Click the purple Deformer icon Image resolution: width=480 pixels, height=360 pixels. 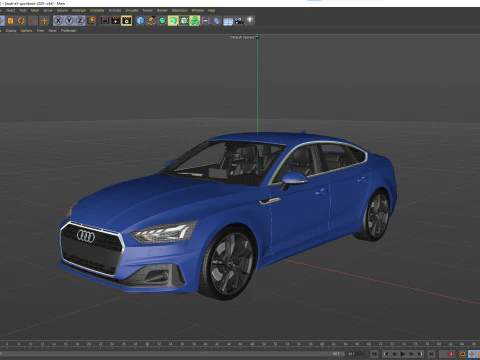pos(206,21)
